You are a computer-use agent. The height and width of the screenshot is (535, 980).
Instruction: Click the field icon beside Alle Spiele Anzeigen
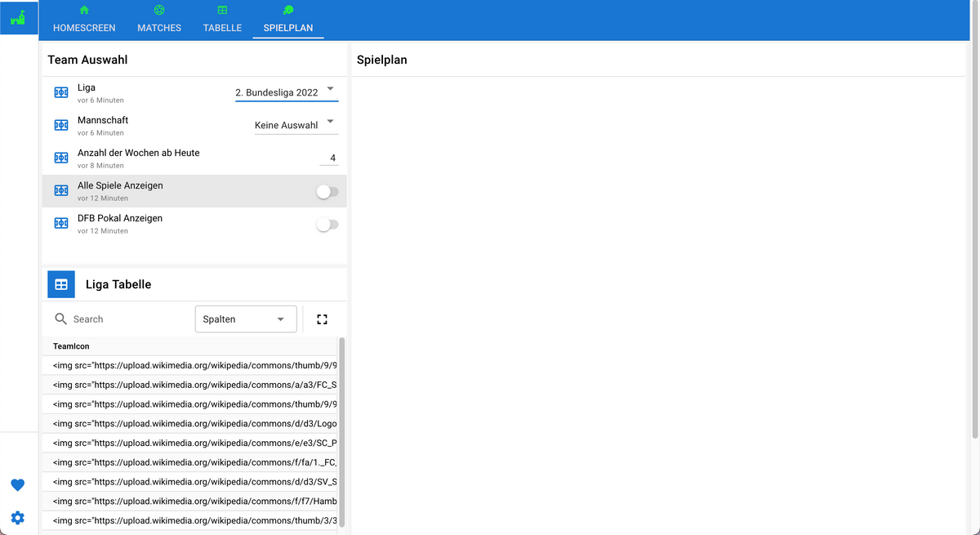click(60, 190)
